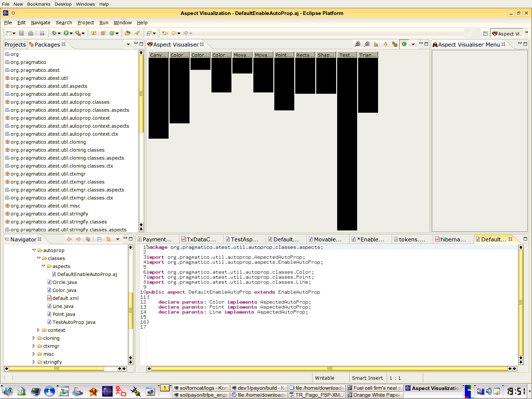Screen dimensions: 532x399
Task: Click Zoom In in Aspect Visualiser
Action: [x=357, y=44]
